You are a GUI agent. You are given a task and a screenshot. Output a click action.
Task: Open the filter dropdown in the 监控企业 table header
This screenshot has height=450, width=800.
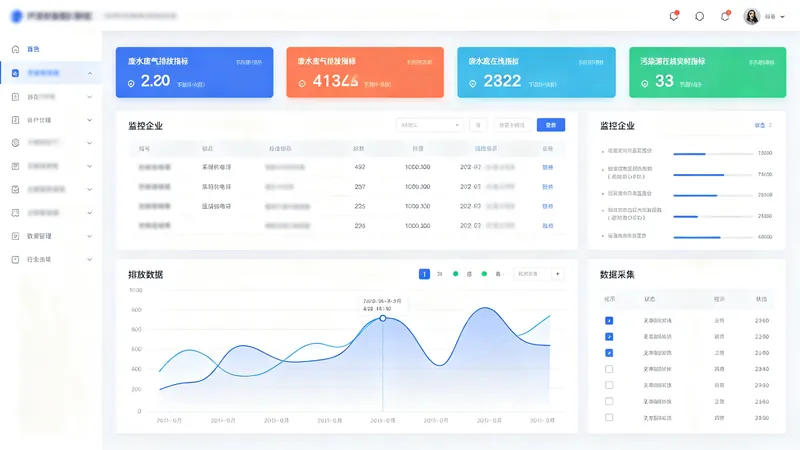[x=430, y=125]
